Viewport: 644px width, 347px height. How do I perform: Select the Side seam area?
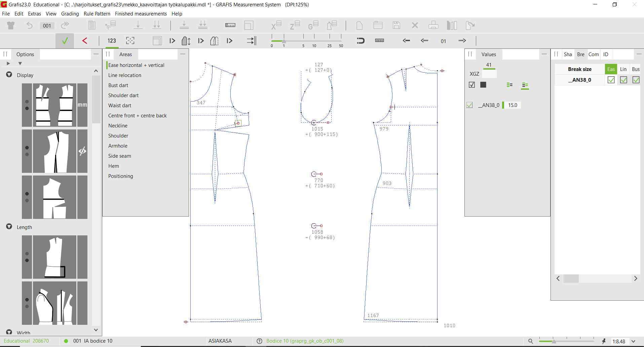[119, 156]
